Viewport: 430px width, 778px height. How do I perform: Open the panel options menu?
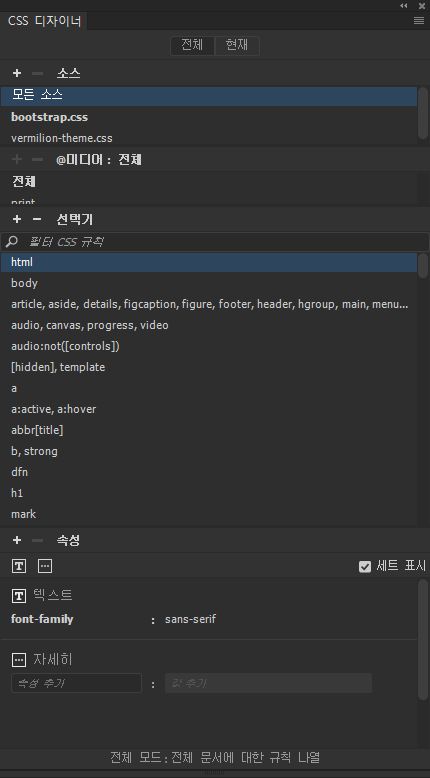419,20
